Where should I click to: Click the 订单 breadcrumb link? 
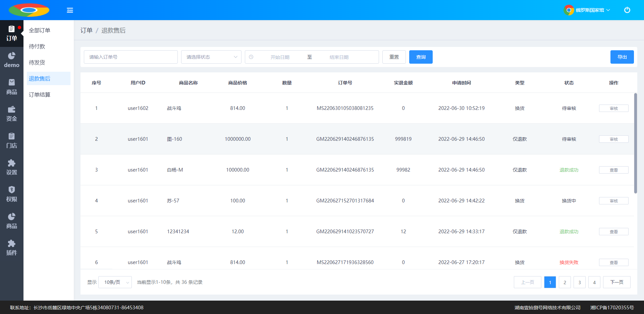[87, 30]
